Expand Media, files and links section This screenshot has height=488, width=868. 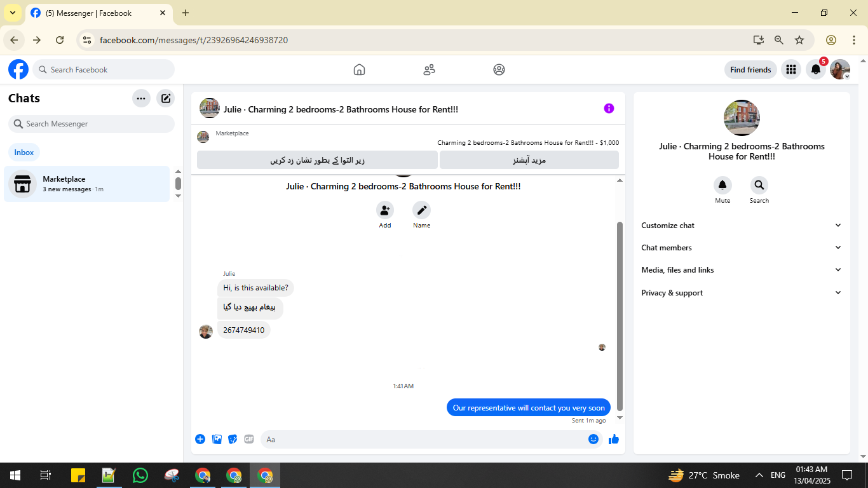click(x=741, y=270)
